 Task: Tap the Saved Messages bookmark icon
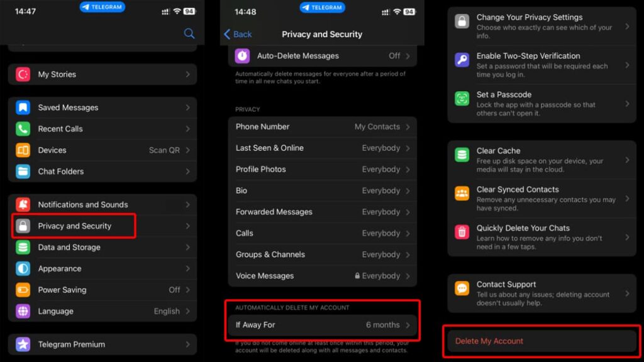[23, 107]
